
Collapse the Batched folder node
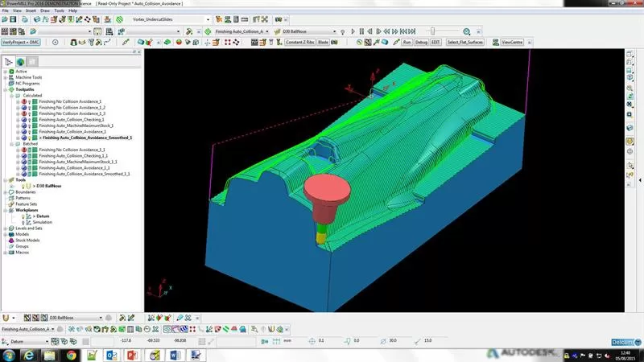tap(11, 144)
